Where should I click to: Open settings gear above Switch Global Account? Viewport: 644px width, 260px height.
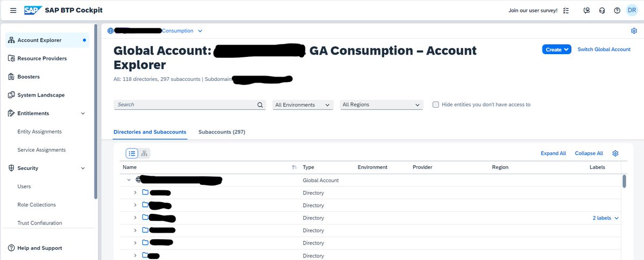pyautogui.click(x=634, y=31)
